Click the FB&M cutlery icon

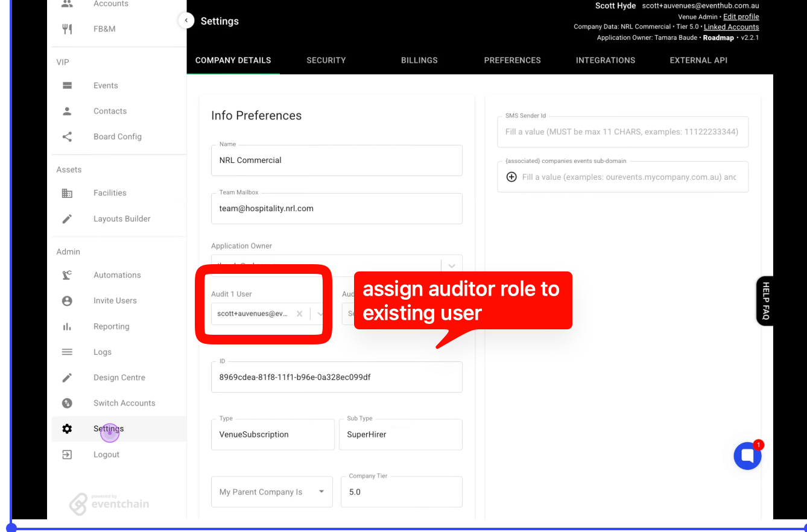pos(67,29)
